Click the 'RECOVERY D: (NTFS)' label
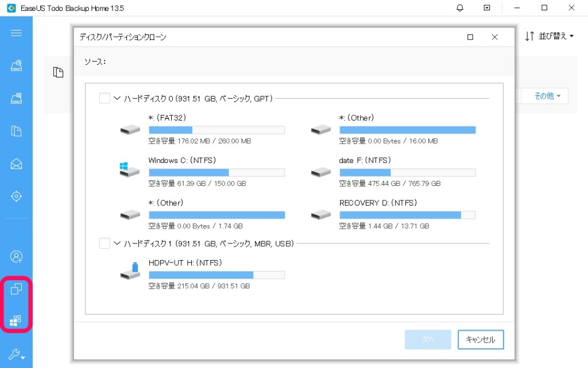The width and height of the screenshot is (588, 368). pyautogui.click(x=378, y=203)
